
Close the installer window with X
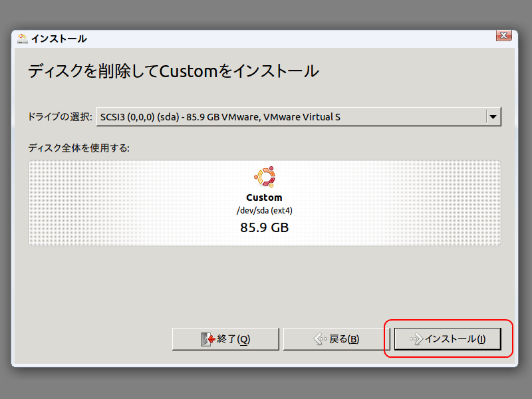tap(504, 35)
